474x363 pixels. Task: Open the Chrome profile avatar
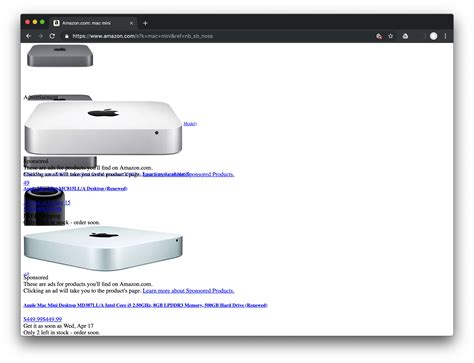433,36
